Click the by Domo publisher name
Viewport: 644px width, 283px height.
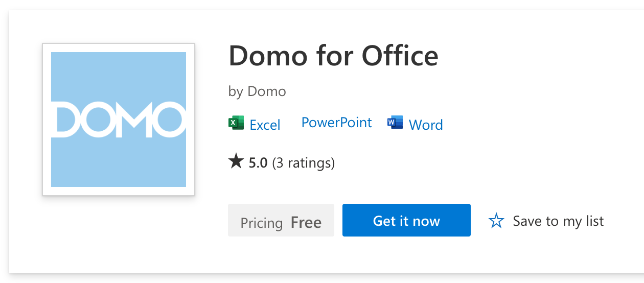tap(257, 91)
